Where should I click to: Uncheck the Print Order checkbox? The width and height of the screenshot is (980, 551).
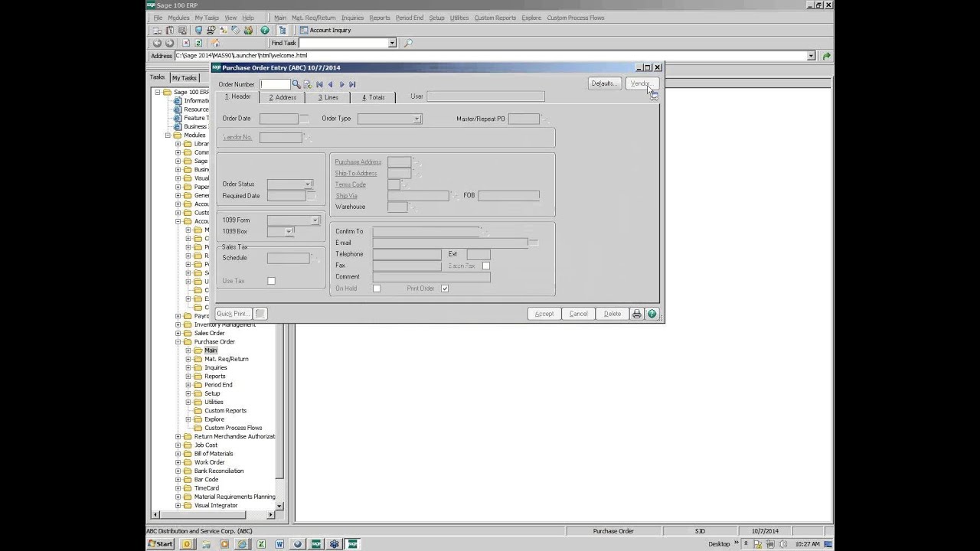click(x=445, y=289)
